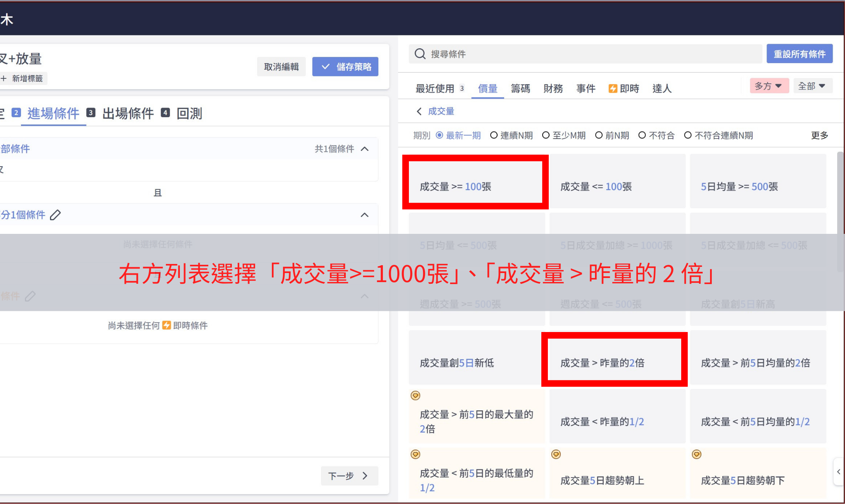
Task: Click the side panel collapse arrow
Action: (839, 472)
